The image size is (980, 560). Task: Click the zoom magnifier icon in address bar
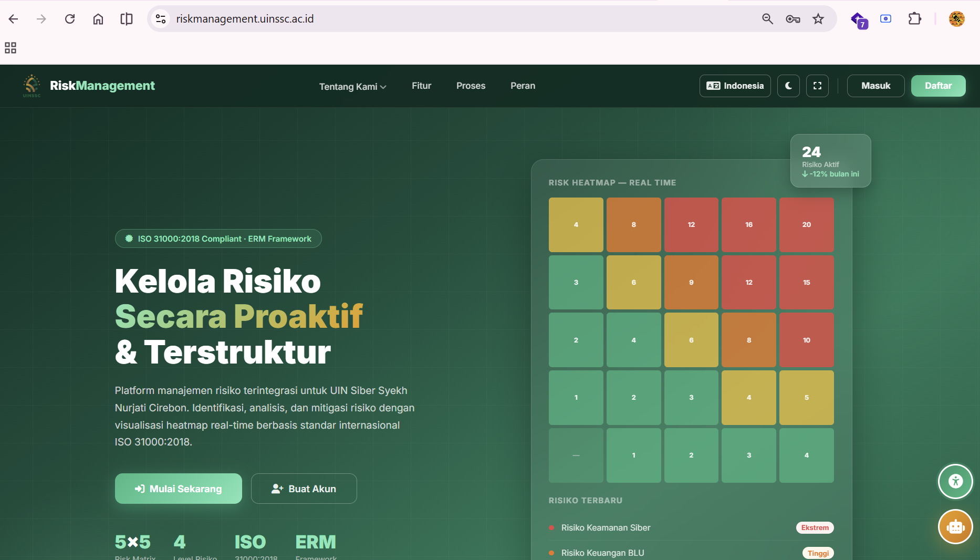pyautogui.click(x=767, y=19)
